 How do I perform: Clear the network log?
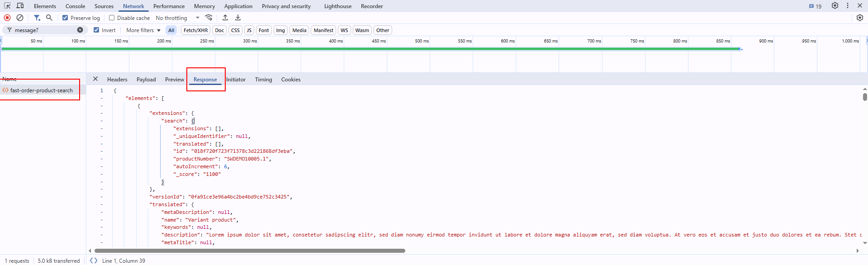(x=20, y=18)
